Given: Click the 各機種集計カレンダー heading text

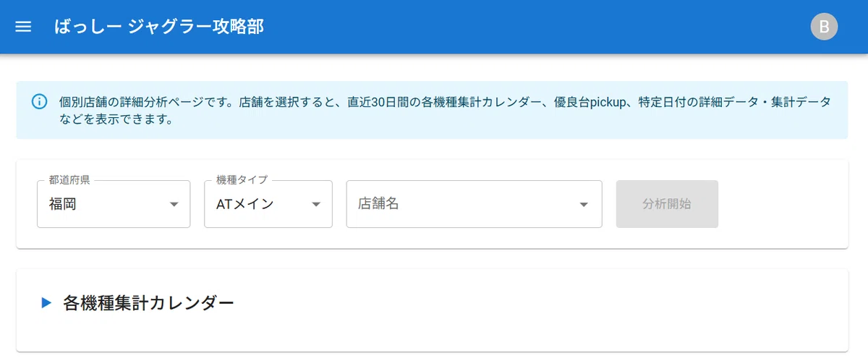Looking at the screenshot, I should [x=148, y=303].
